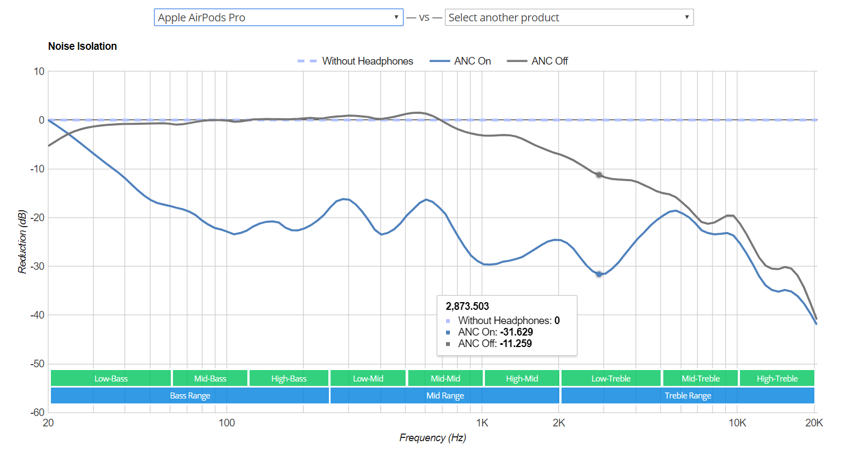The image size is (868, 462).
Task: Click the 10K frequency axis tick label
Action: (737, 423)
